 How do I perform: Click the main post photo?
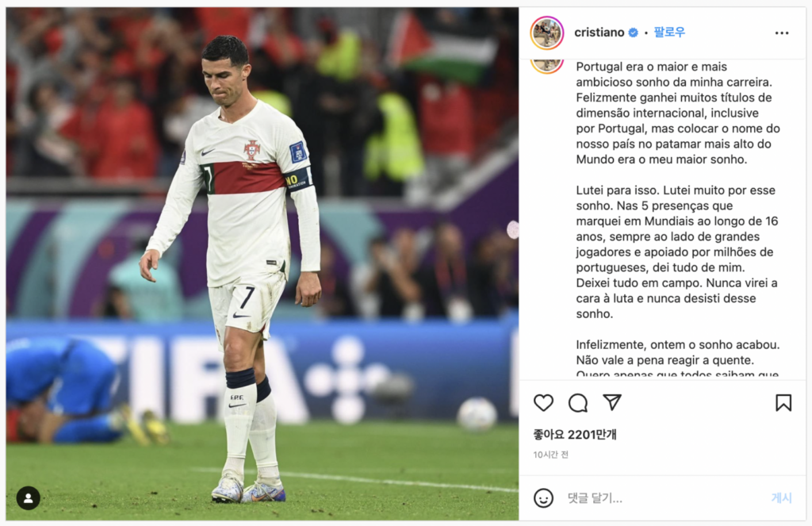262,263
